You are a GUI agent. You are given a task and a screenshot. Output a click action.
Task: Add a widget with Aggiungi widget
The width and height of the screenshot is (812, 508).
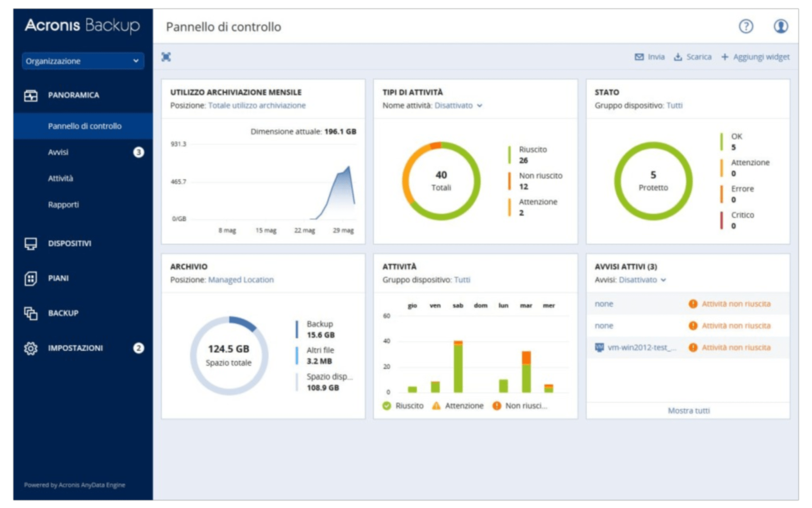pos(755,57)
